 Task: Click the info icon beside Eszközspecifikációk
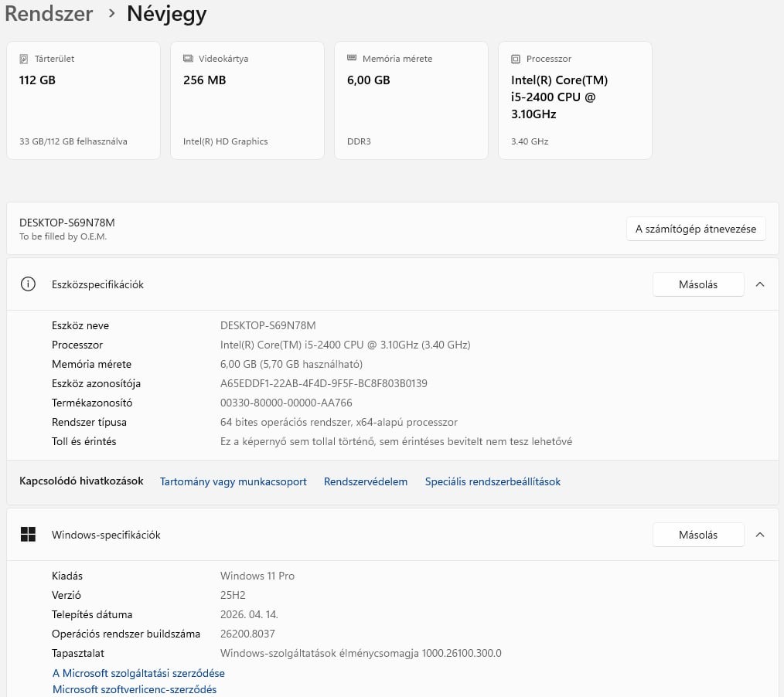coord(29,284)
